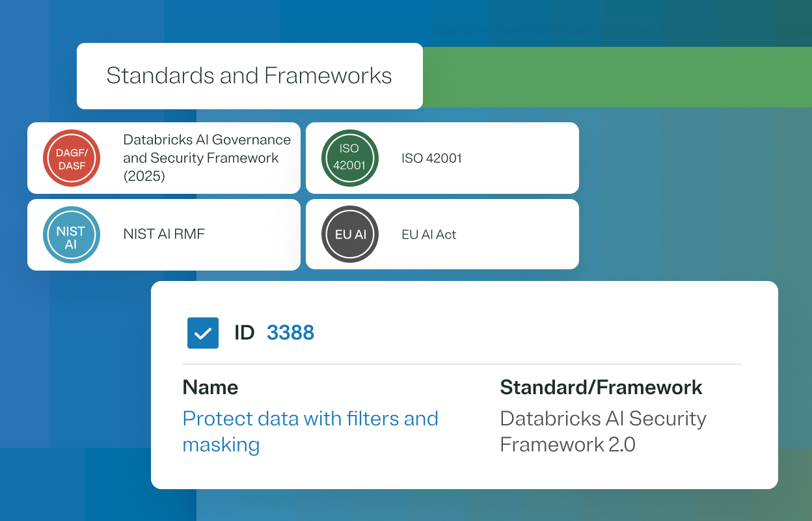Enable the selection checkbox in the detail card
The height and width of the screenshot is (521, 812).
click(x=203, y=333)
